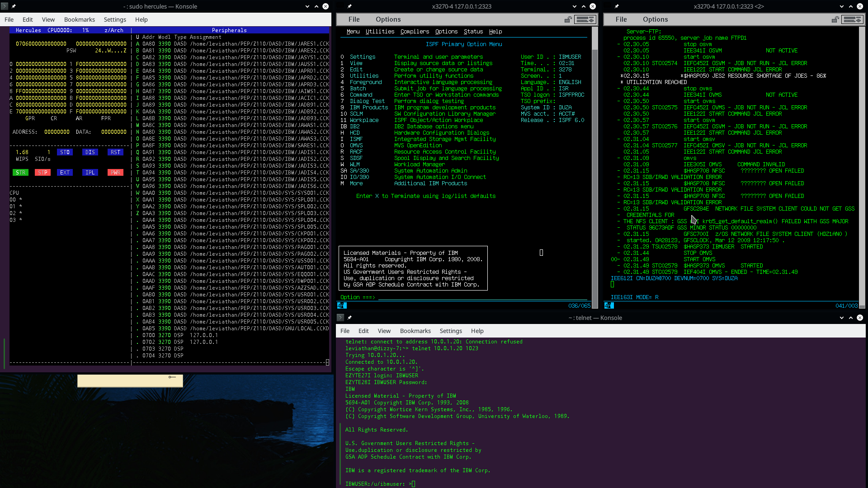
Task: Close the x3270 <2> window
Action: point(860,6)
